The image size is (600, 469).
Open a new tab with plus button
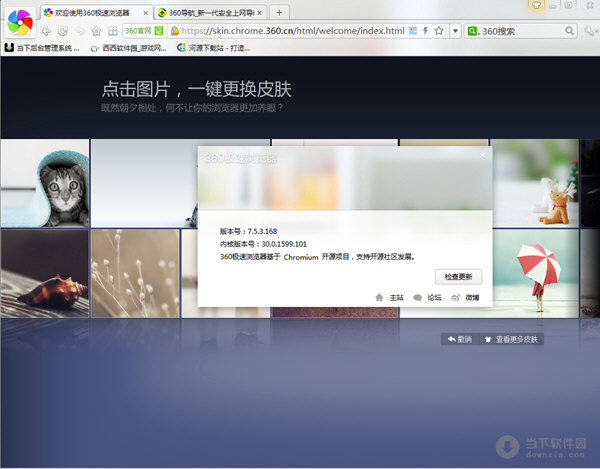click(279, 13)
